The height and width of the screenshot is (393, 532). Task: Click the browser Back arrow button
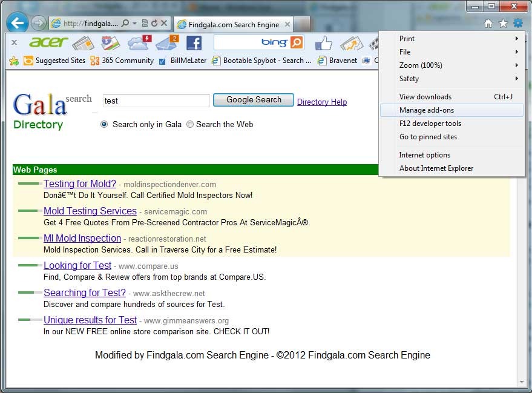17,23
